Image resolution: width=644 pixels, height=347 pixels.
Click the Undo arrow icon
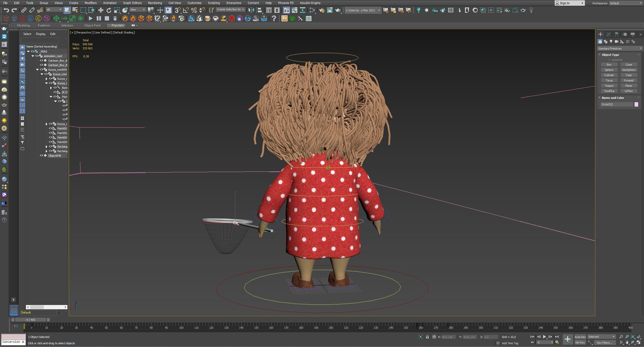[6, 10]
